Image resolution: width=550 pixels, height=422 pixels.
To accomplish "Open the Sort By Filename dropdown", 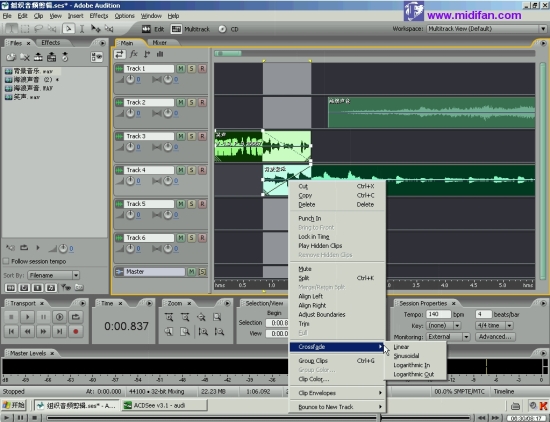I will [x=76, y=275].
